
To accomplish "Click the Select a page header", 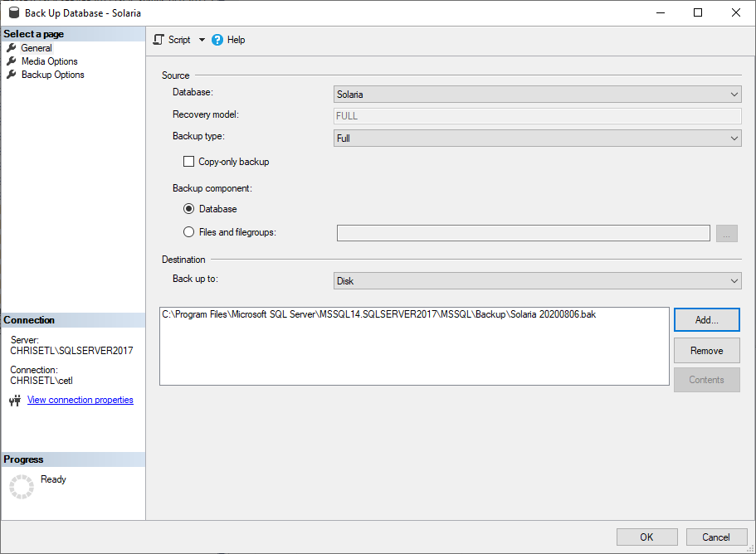I will click(73, 34).
